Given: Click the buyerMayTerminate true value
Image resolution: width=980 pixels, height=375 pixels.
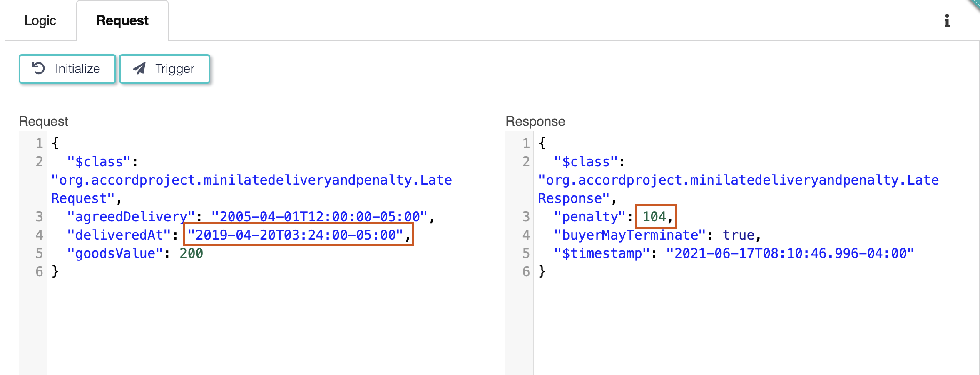Looking at the screenshot, I should (x=738, y=235).
